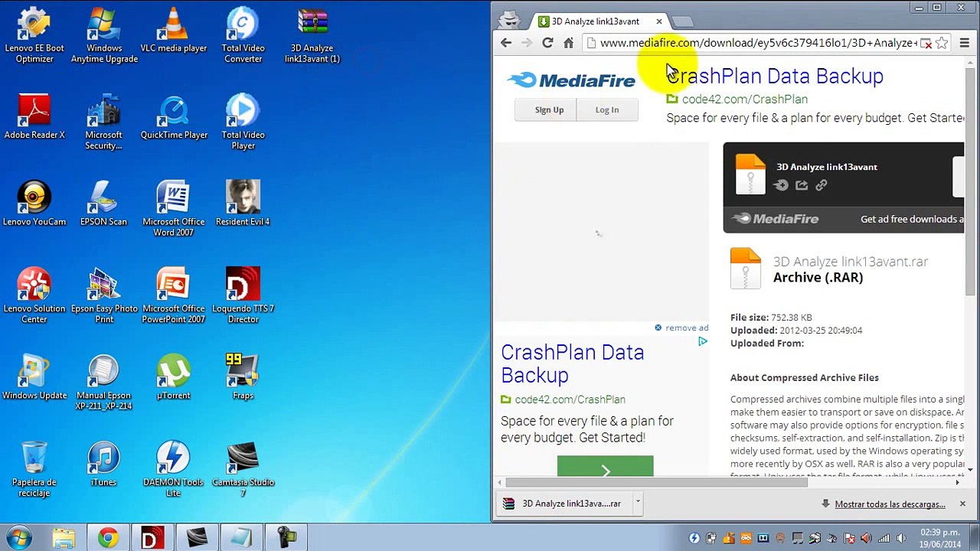The width and height of the screenshot is (980, 551).
Task: Click the AdChoices triangle icon
Action: 702,341
